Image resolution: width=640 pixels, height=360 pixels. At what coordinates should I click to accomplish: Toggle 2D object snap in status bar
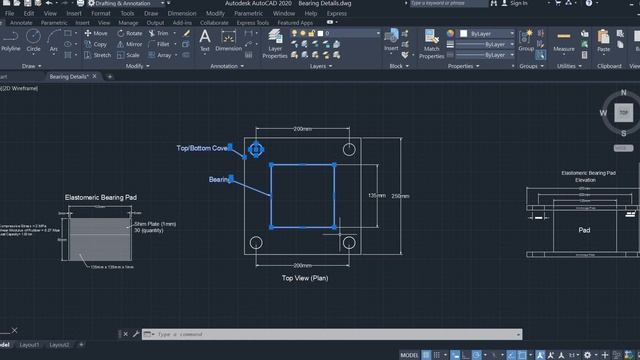[522, 355]
